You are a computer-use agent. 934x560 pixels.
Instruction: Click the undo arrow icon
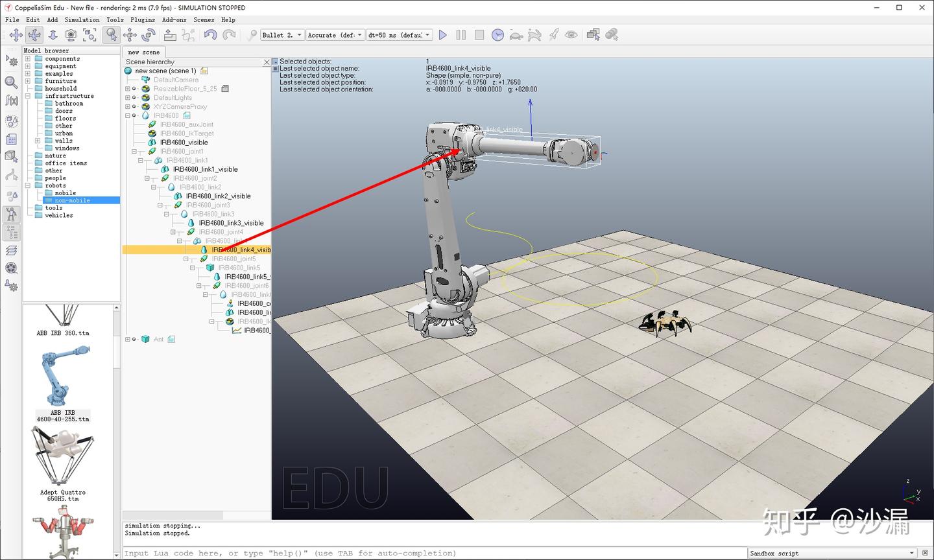click(210, 35)
